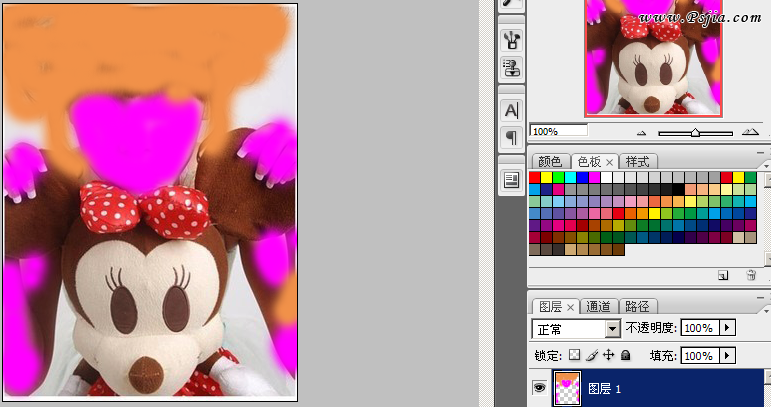
Task: Toggle the lock-all padlock icon
Action: 625,355
